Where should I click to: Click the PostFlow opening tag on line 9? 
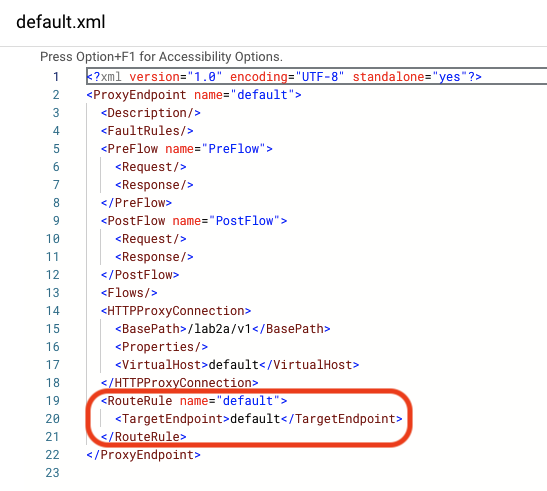(194, 221)
